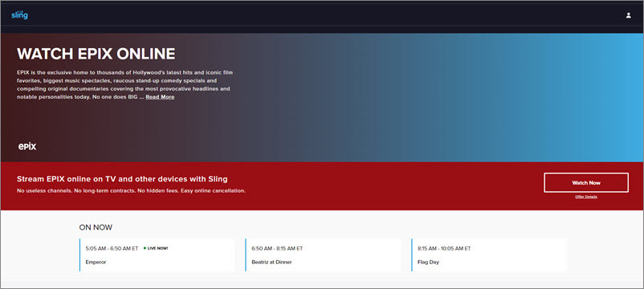Open the user account profile icon
Image resolution: width=644 pixels, height=289 pixels.
[628, 15]
